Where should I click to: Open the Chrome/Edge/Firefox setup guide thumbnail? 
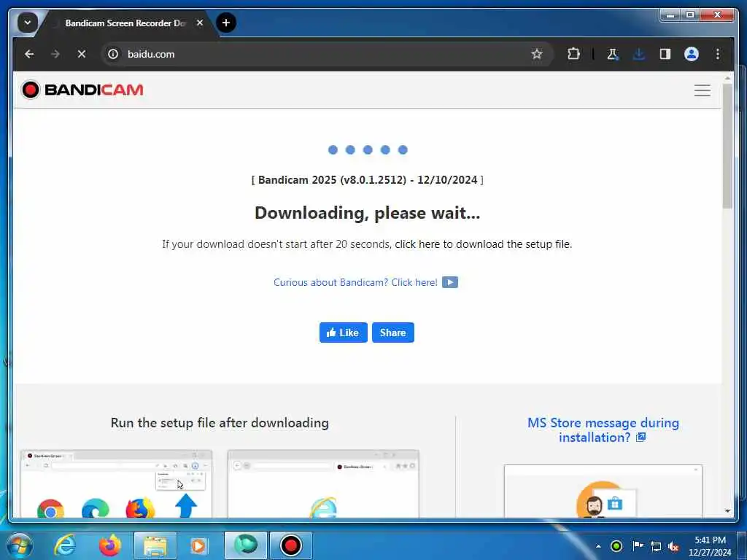coord(116,484)
